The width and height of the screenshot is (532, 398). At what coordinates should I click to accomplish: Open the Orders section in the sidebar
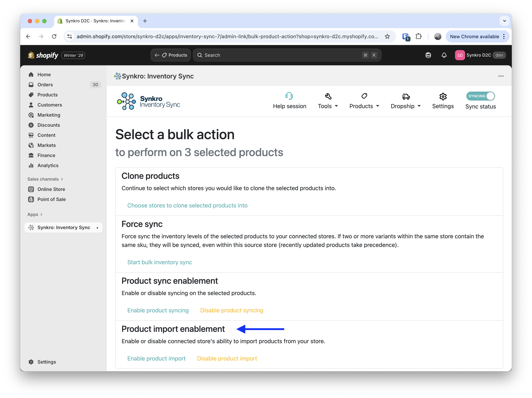pyautogui.click(x=45, y=85)
